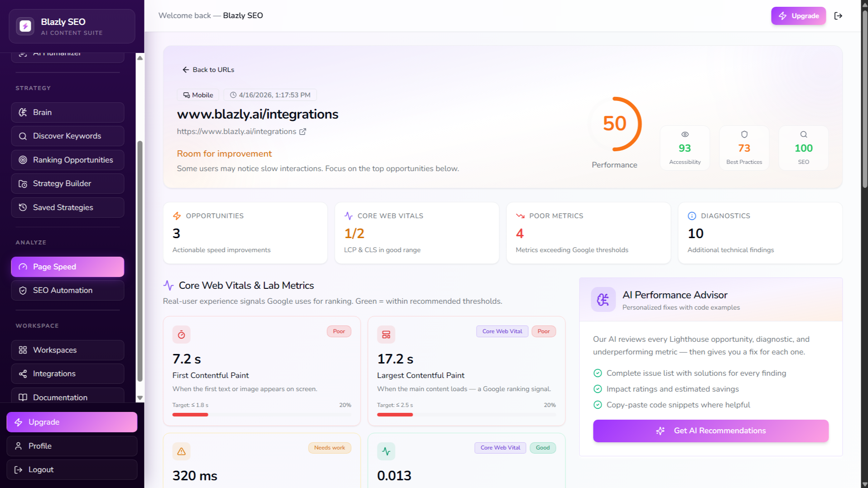Click the Mobile device badge
The width and height of the screenshot is (868, 488).
(x=198, y=95)
